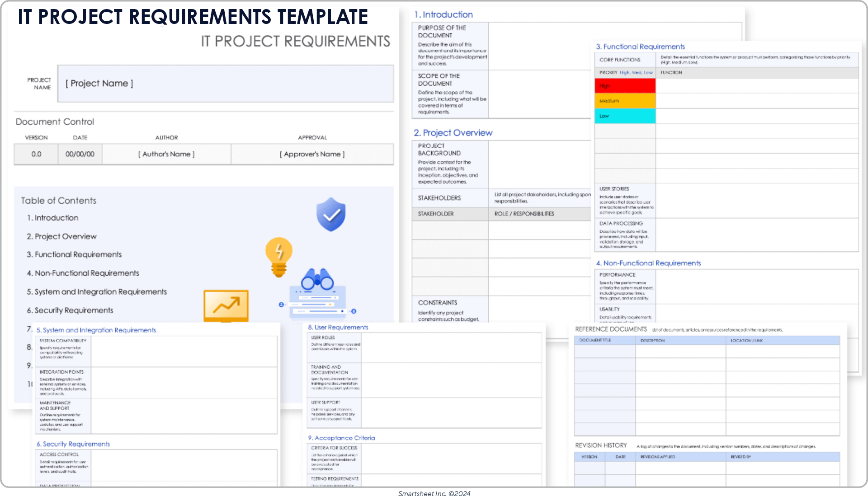This screenshot has width=868, height=497.
Task: Click the 'STAKEHOLDER' column header
Action: (x=436, y=214)
